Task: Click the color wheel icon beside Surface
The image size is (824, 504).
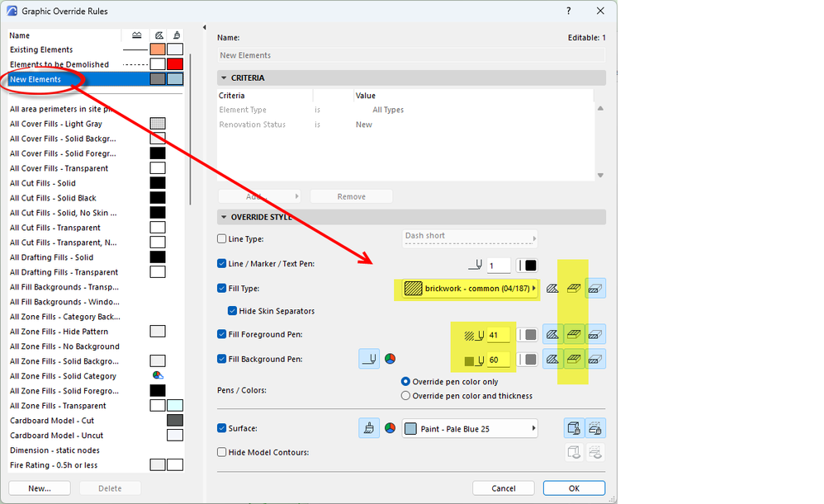Action: coord(390,428)
